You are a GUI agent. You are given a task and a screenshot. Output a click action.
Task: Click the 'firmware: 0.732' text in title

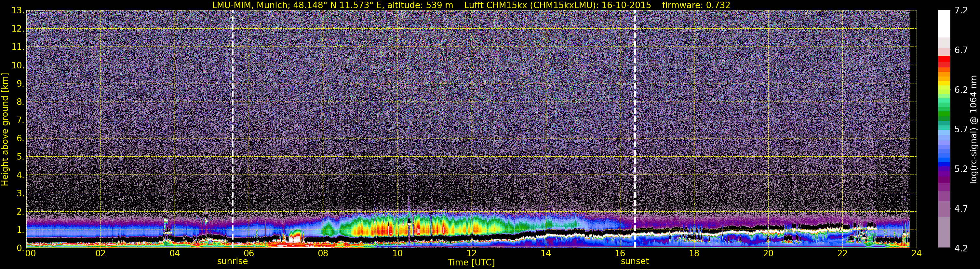(x=696, y=5)
